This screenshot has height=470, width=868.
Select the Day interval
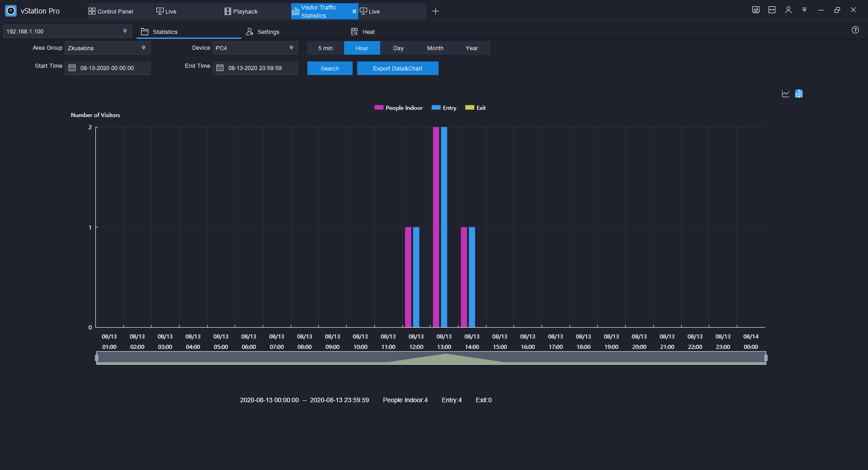click(399, 48)
